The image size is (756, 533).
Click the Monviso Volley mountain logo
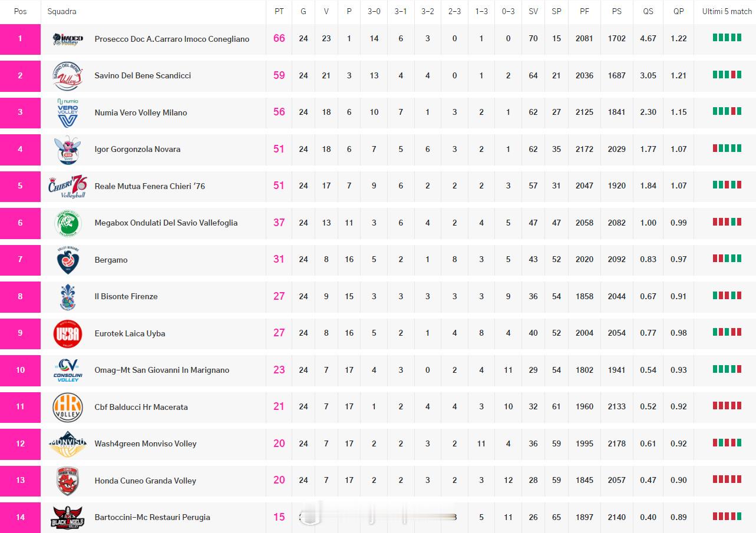point(68,444)
